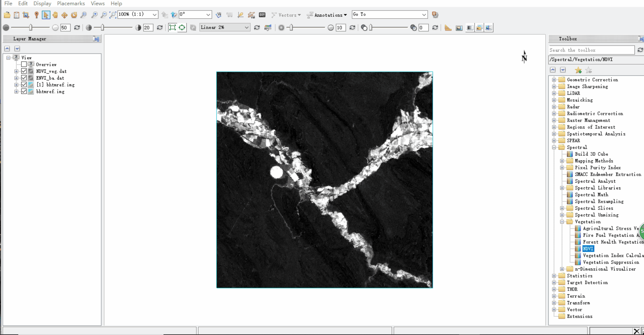Click the ENVI server gear icon

point(435,15)
